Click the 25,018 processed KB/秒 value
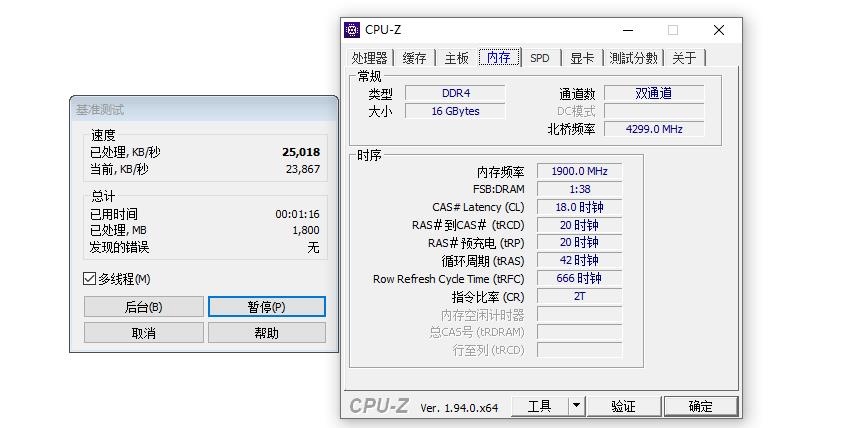Image resolution: width=849 pixels, height=428 pixels. [x=301, y=152]
